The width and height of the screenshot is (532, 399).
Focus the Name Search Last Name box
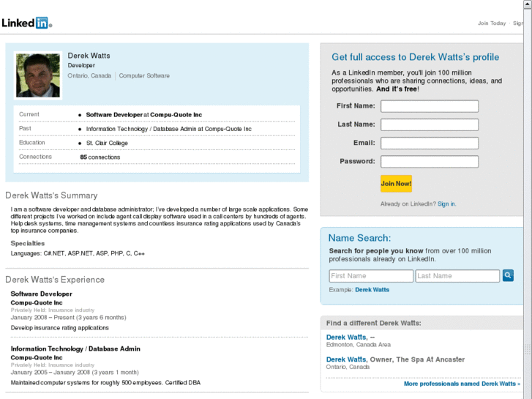tap(457, 276)
